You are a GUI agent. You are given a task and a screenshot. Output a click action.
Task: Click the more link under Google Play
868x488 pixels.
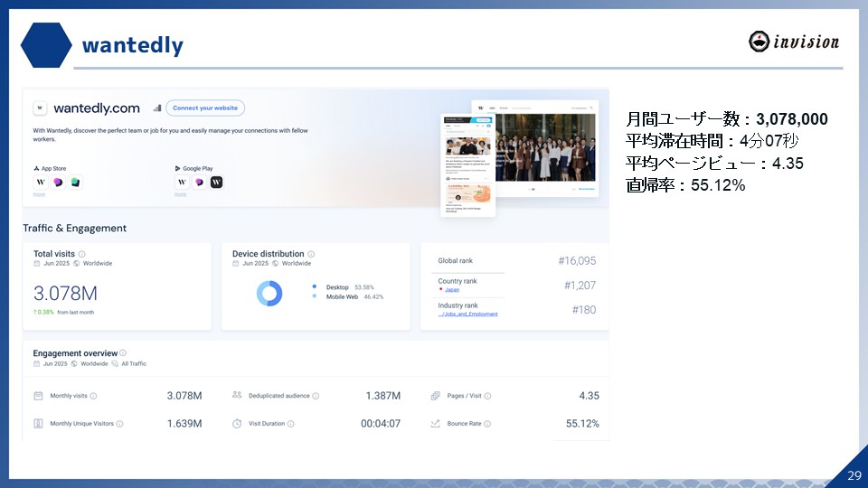181,195
